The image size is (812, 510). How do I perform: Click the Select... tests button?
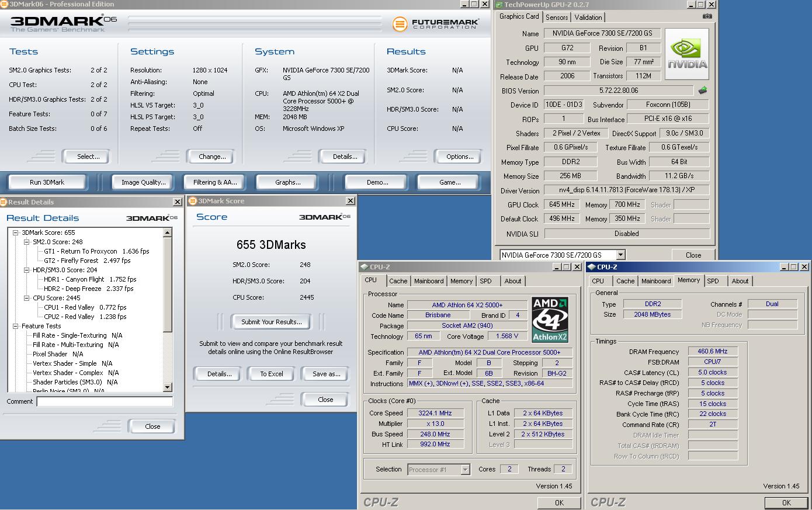(88, 157)
